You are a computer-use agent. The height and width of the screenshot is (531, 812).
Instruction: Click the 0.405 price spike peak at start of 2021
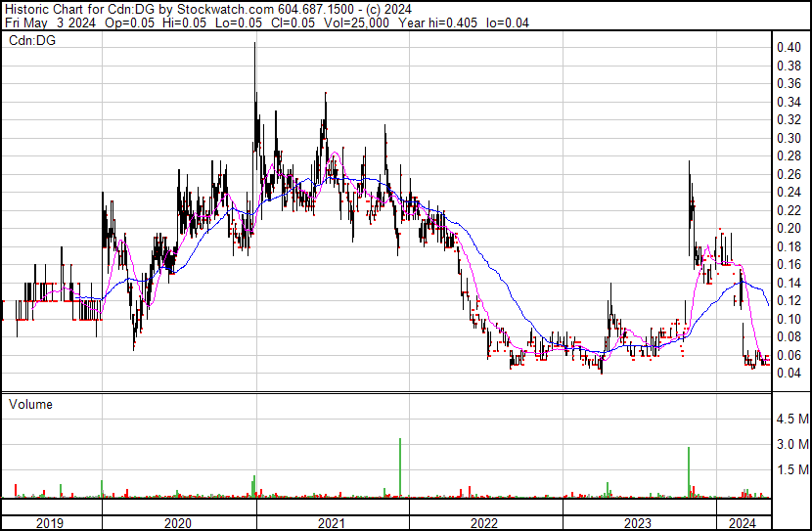click(254, 44)
